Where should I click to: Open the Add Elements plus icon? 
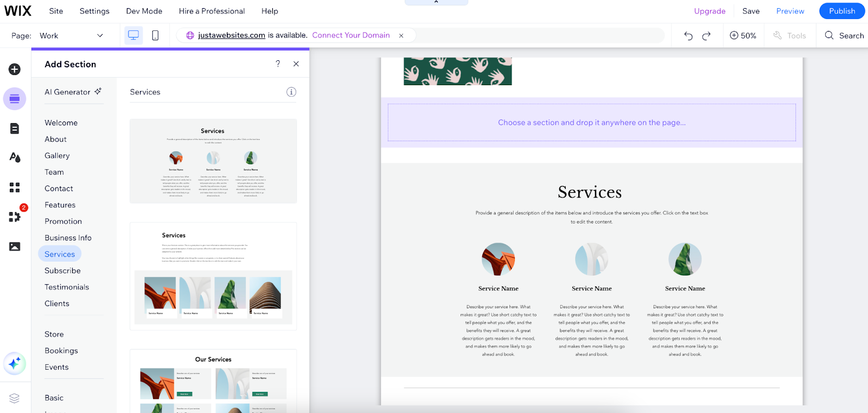pos(15,69)
